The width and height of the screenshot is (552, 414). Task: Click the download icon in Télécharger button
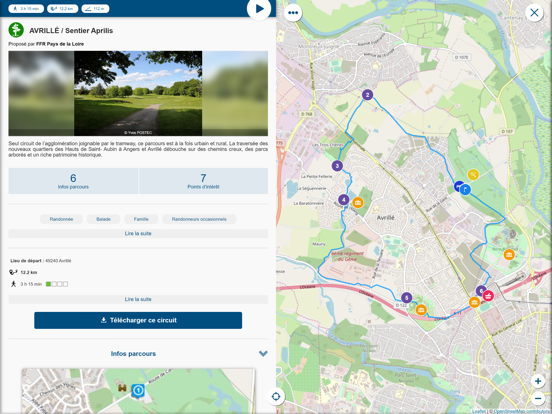point(104,320)
